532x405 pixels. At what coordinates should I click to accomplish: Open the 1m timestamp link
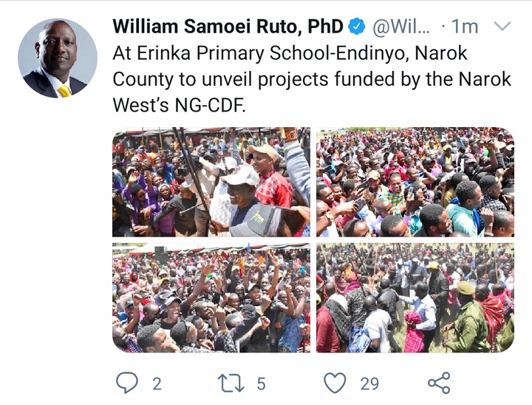click(465, 27)
